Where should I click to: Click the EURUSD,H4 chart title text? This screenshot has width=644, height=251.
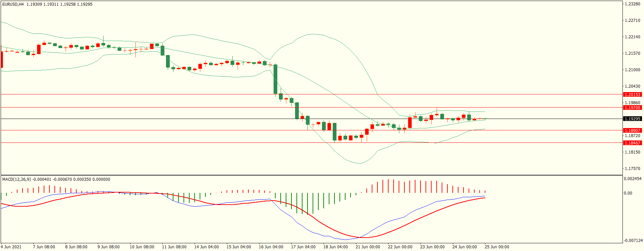(13, 4)
